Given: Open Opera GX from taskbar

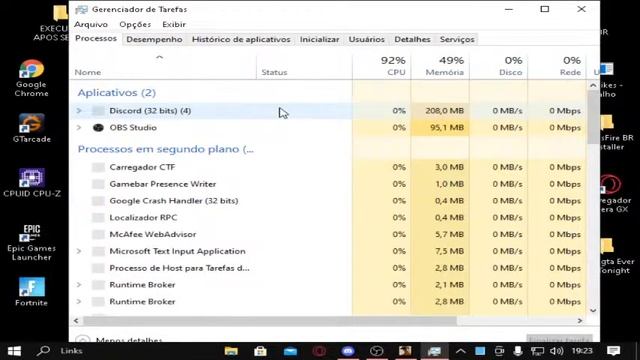Looking at the screenshot, I should (x=319, y=351).
